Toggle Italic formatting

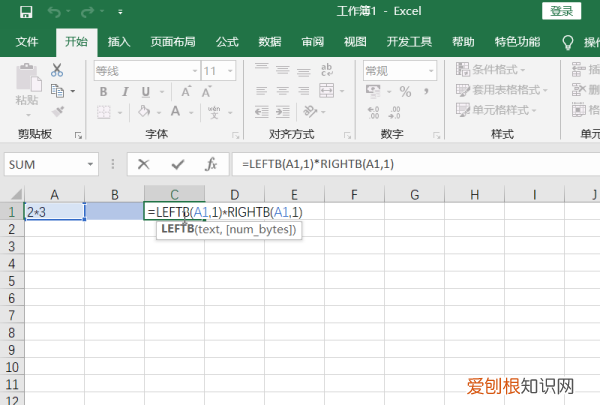coord(125,92)
